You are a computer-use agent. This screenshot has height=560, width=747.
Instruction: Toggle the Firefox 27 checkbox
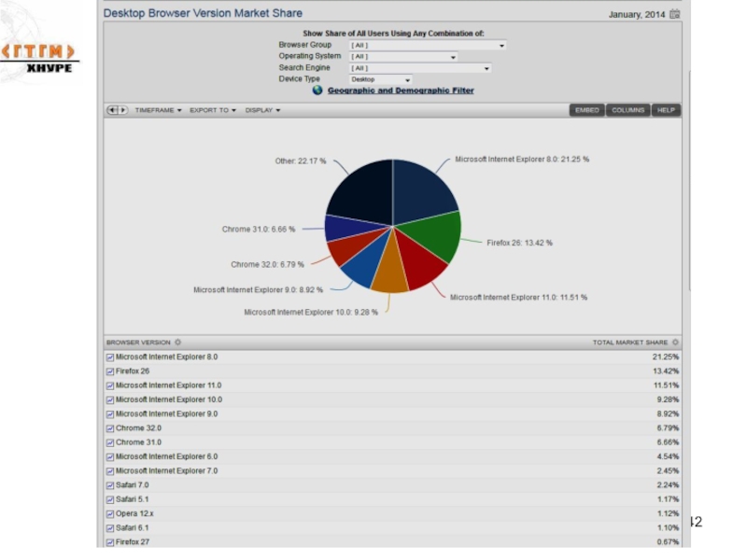[x=110, y=542]
